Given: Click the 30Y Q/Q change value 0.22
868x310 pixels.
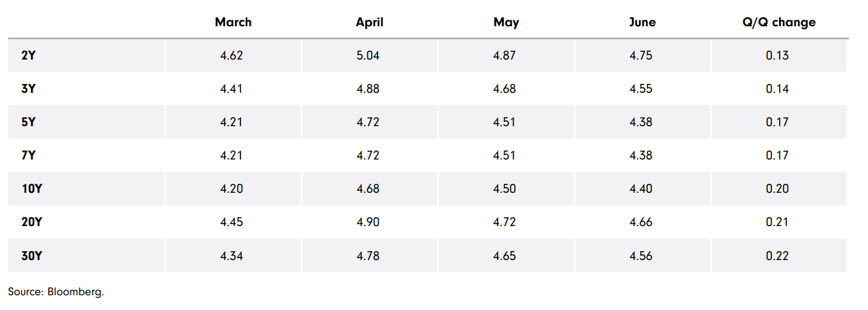Looking at the screenshot, I should pyautogui.click(x=777, y=256).
